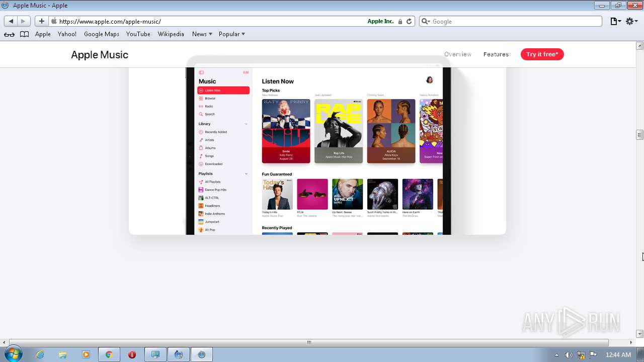Screen dimensions: 644x362
Task: Expand the Popular bookmarks folder
Action: [231, 34]
